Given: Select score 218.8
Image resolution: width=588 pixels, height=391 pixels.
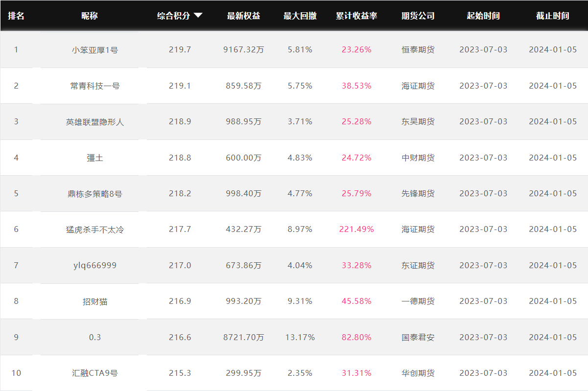Looking at the screenshot, I should coord(180,158).
